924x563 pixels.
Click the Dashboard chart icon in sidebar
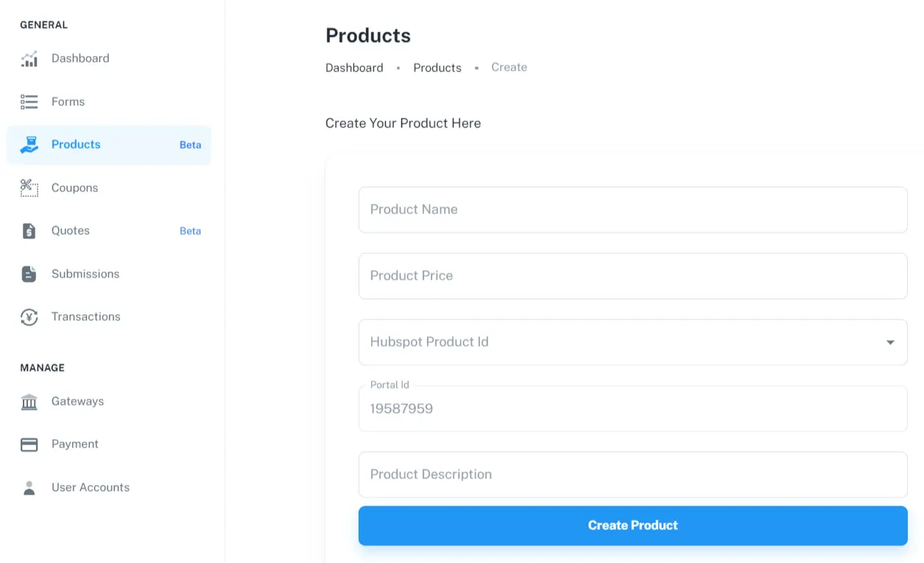coord(29,59)
